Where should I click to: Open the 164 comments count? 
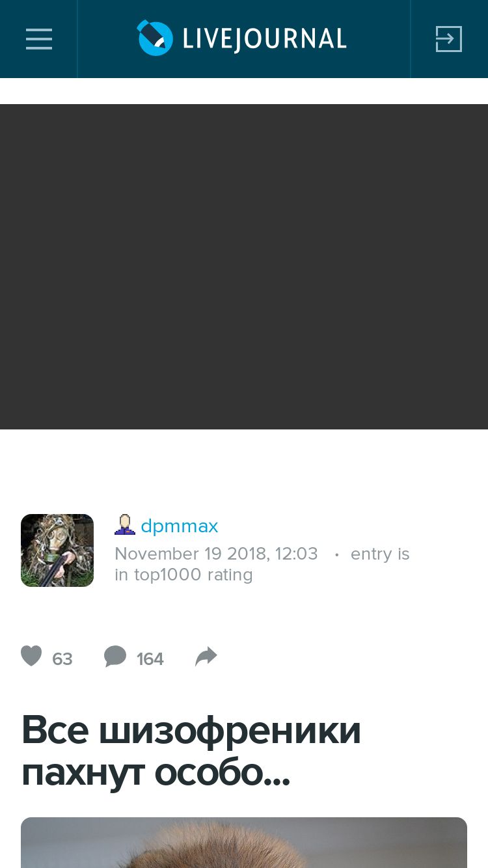[x=150, y=659]
